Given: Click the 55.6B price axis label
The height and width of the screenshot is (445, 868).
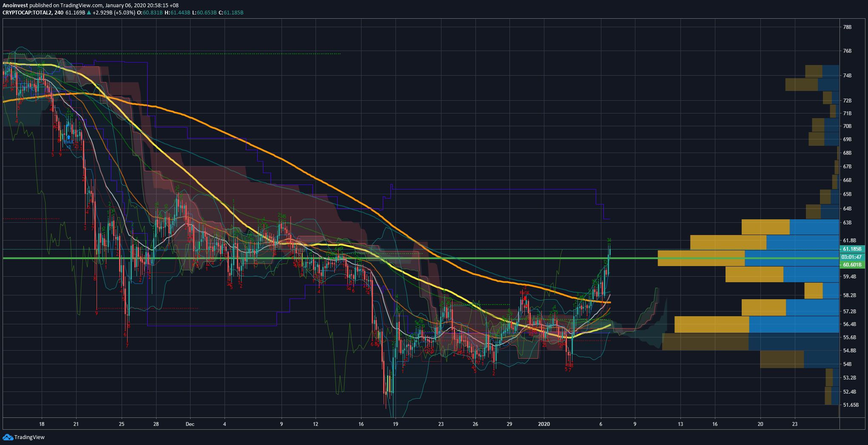Looking at the screenshot, I should (x=849, y=337).
